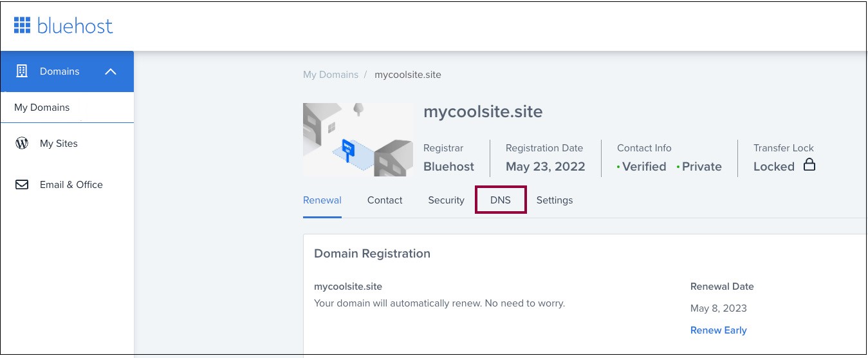Switch to the Renewal tab

coord(322,200)
